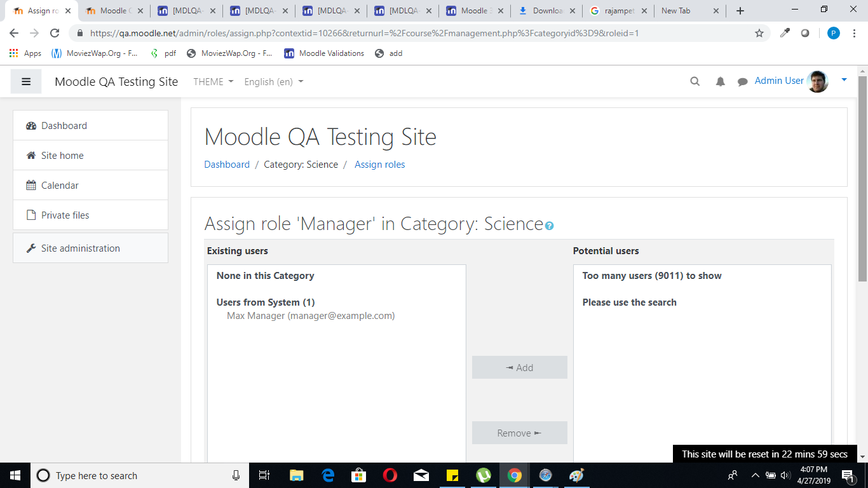Click the taskbar microphone icon

pos(236,475)
